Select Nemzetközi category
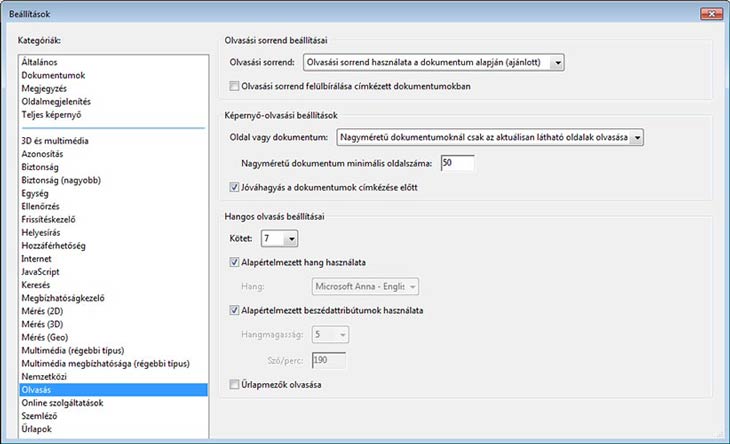 click(114, 377)
